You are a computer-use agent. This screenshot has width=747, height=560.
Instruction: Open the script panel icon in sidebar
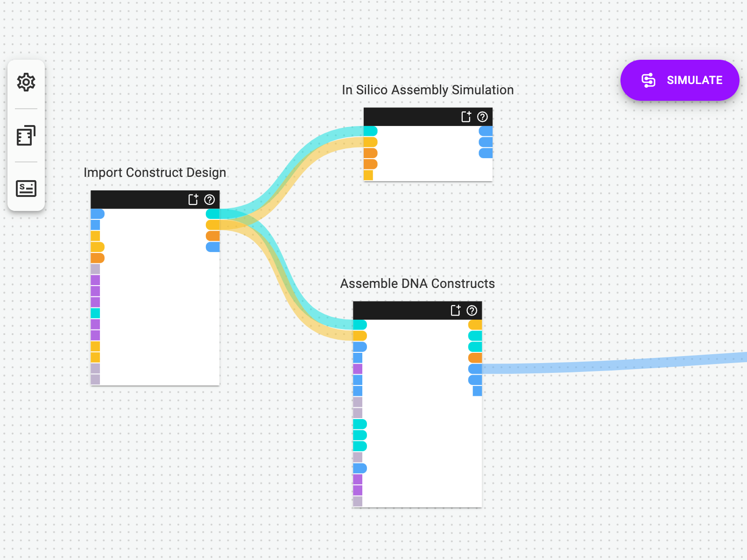click(26, 188)
